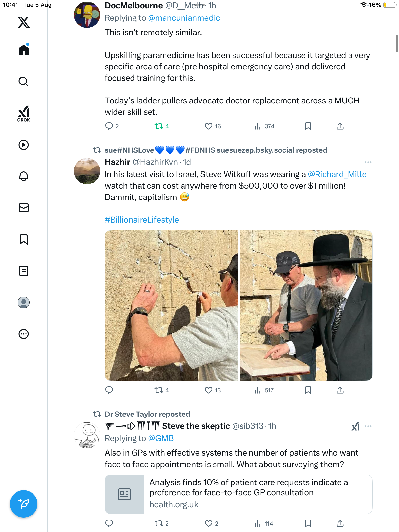Go to Home timeline
The width and height of the screenshot is (399, 532).
click(24, 50)
